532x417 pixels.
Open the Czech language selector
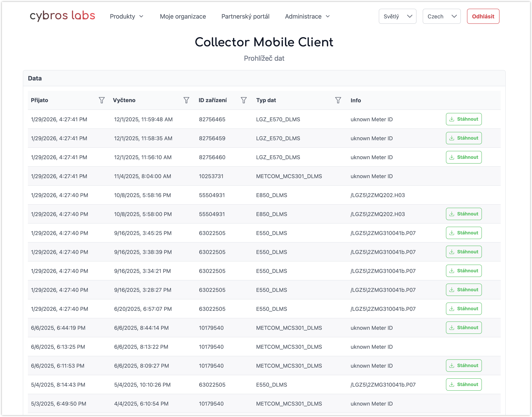pos(441,16)
